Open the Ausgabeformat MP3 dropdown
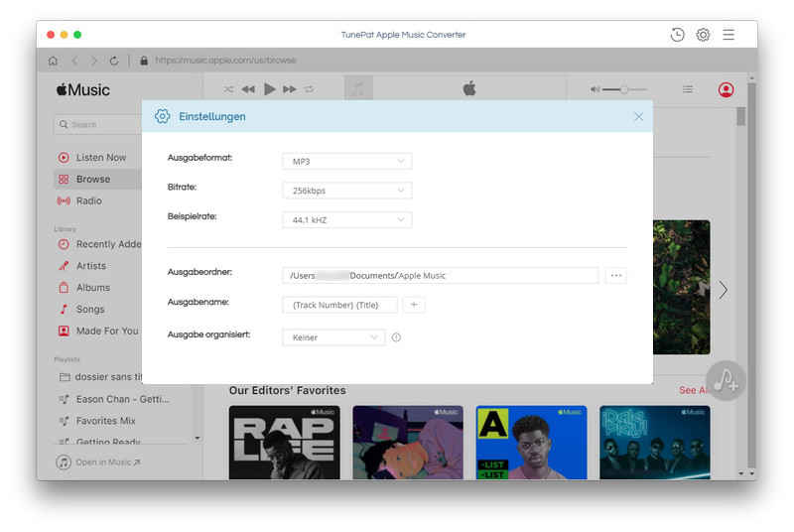 pos(346,161)
